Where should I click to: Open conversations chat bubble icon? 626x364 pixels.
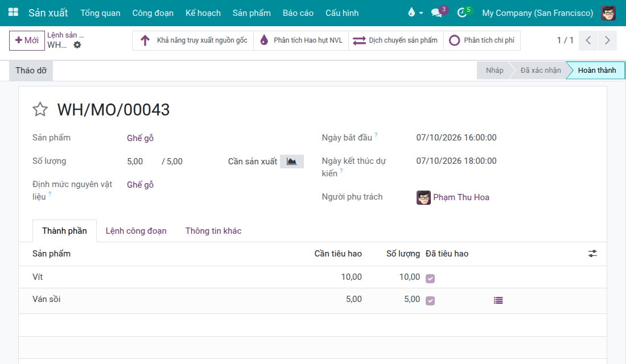pos(436,13)
